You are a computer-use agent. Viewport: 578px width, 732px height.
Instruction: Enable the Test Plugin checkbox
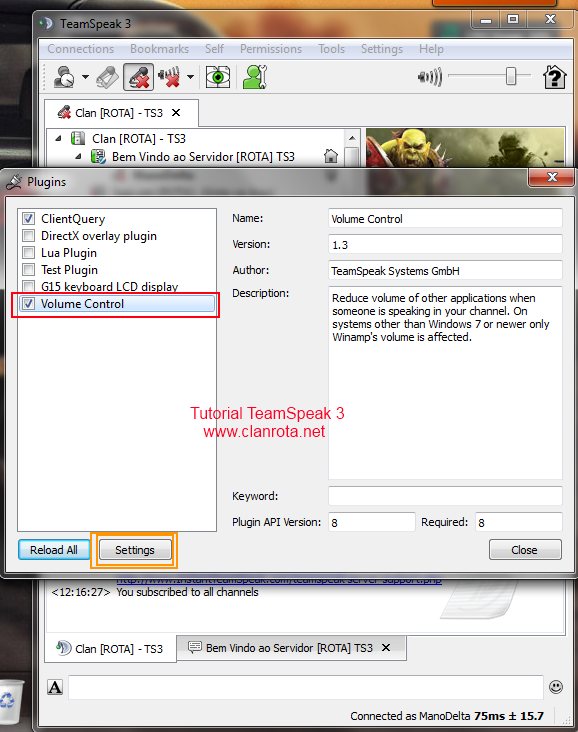point(28,269)
